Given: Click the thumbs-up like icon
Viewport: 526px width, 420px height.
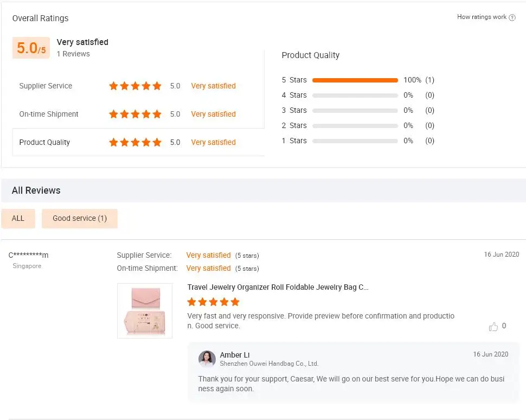Looking at the screenshot, I should (x=493, y=327).
